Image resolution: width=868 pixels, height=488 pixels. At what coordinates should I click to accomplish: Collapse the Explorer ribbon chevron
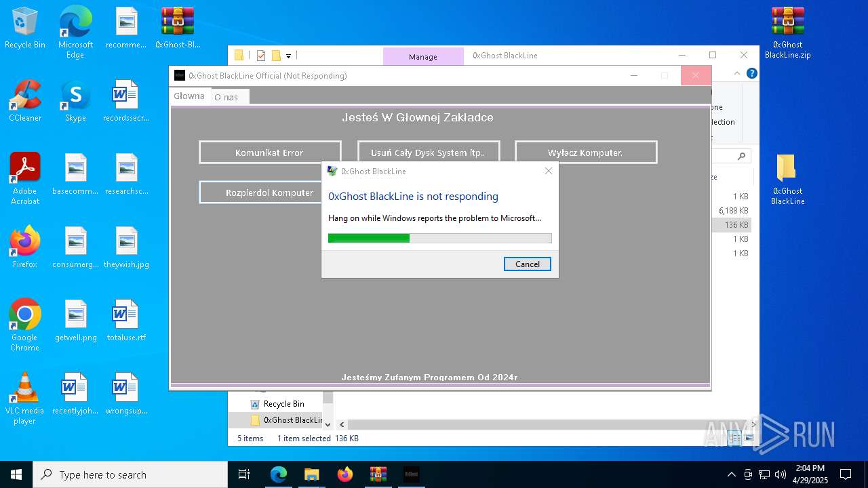737,73
